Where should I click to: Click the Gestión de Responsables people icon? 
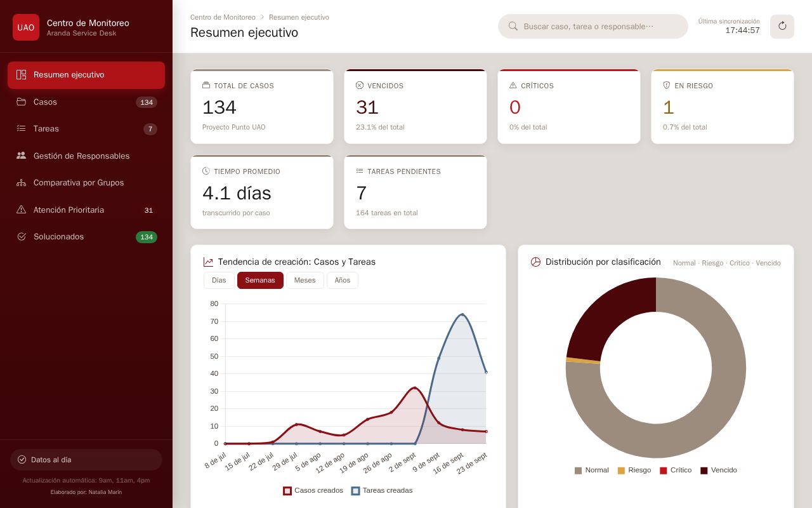(x=21, y=156)
